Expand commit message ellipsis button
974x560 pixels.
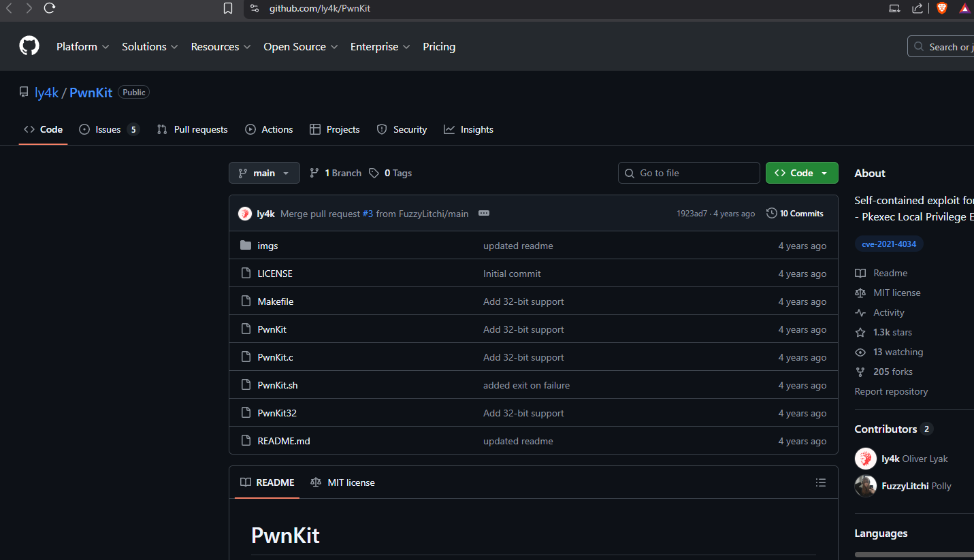484,214
